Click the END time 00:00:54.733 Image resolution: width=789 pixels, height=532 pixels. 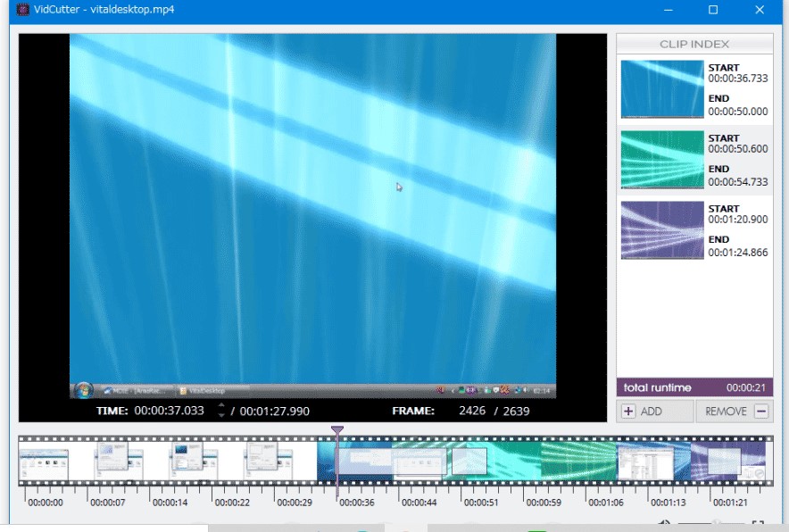(x=737, y=182)
